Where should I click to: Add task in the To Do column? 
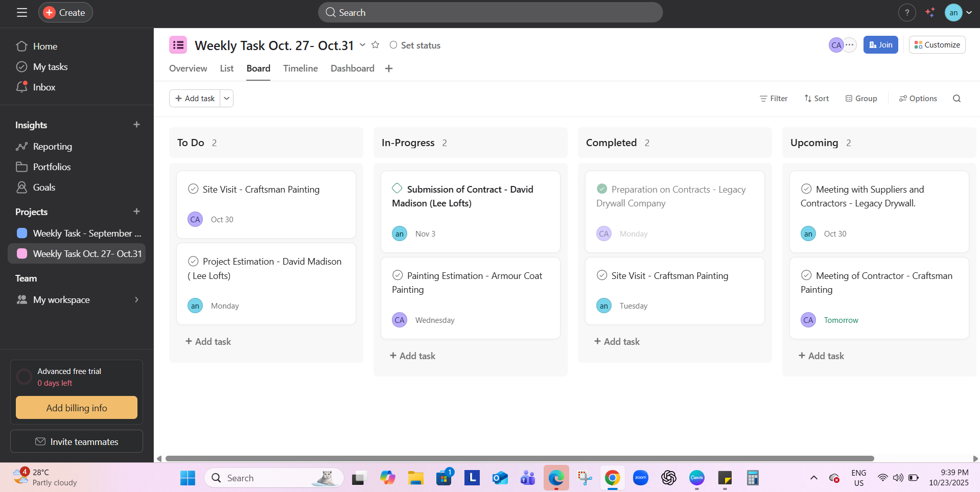[x=208, y=342]
